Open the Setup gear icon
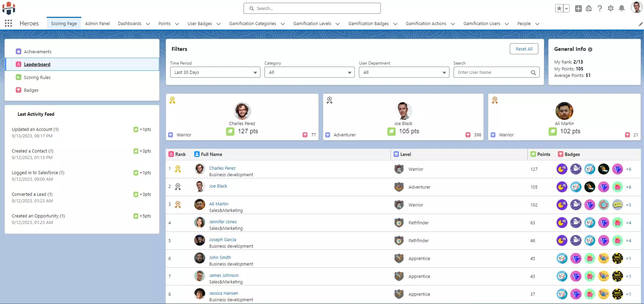The image size is (644, 304). (610, 8)
